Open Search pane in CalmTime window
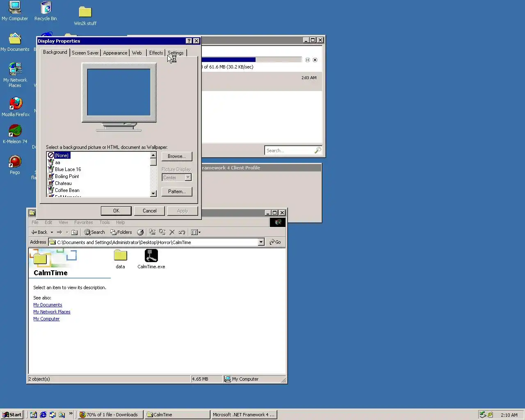The image size is (525, 420). (95, 232)
